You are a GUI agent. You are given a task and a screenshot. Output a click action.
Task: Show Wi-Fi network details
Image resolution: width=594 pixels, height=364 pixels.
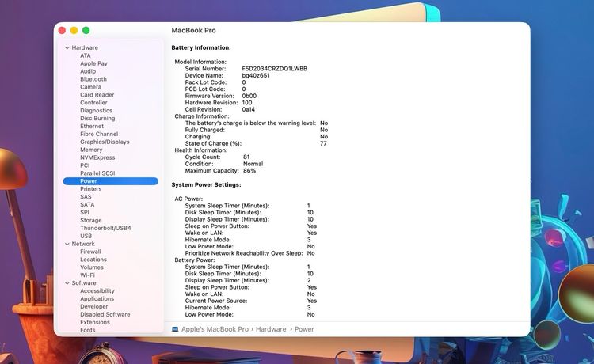coord(87,275)
